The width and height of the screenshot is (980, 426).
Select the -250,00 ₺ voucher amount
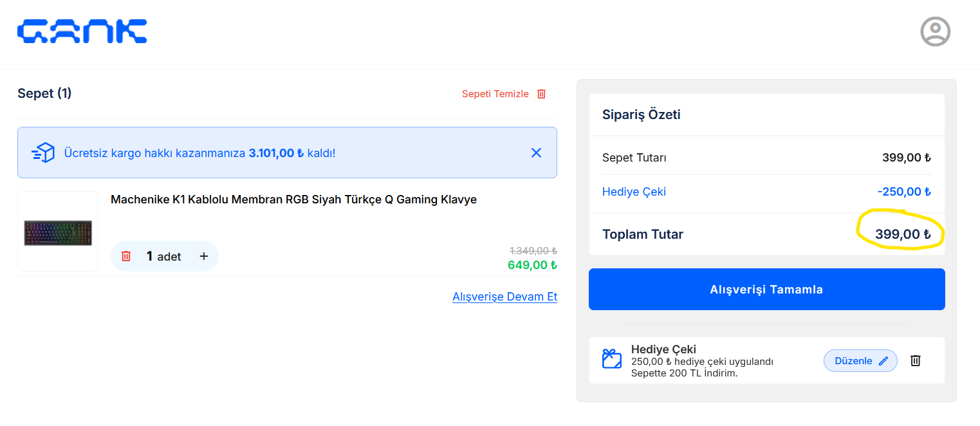tap(904, 192)
